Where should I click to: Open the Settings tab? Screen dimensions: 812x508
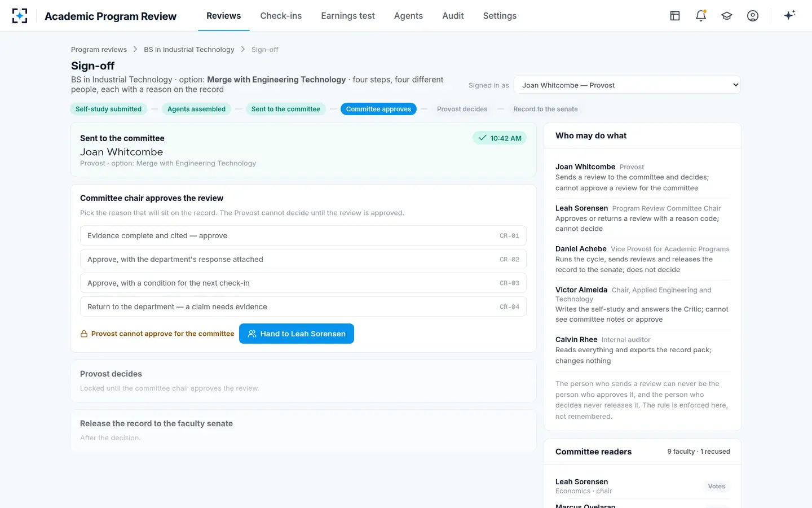click(x=500, y=16)
